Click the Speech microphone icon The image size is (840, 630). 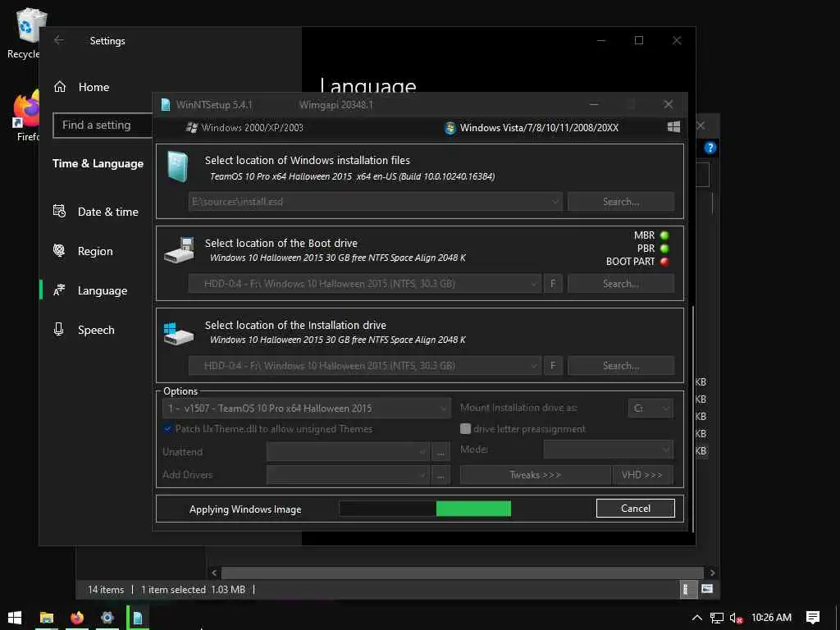click(x=59, y=330)
